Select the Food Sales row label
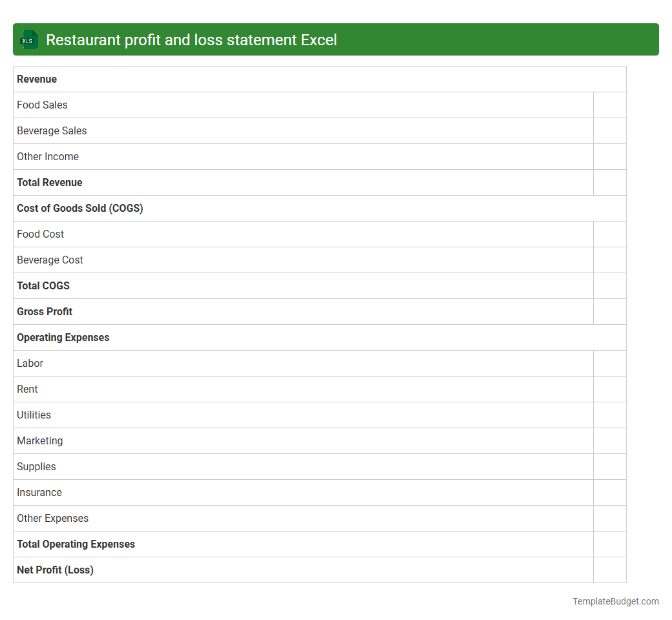The image size is (672, 620). point(42,105)
